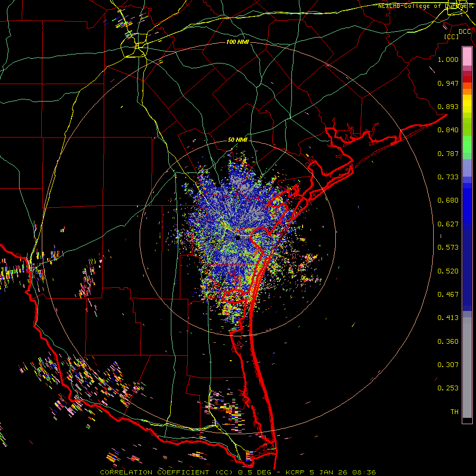Click the 50 NMI range ring label
This screenshot has width=476, height=476.
pyautogui.click(x=237, y=140)
